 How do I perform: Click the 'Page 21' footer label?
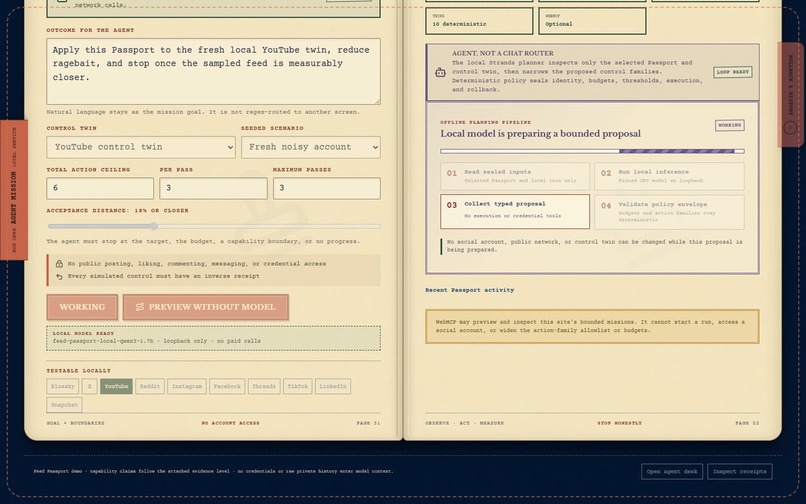tap(369, 423)
